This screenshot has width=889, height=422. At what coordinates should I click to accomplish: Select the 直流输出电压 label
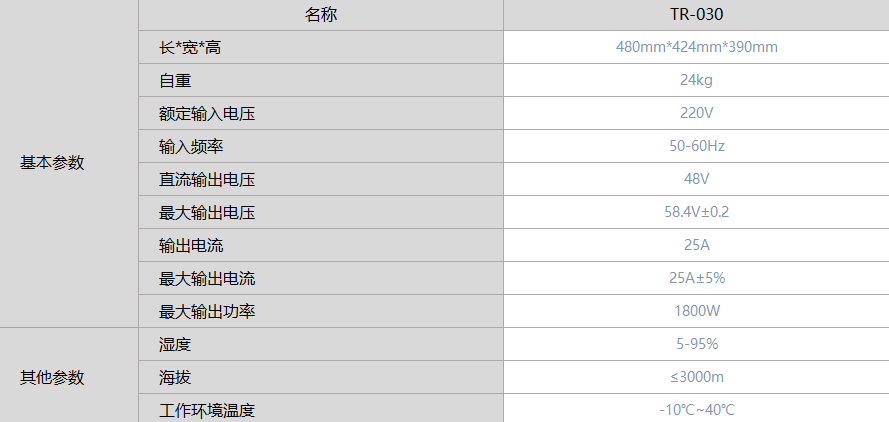207,180
